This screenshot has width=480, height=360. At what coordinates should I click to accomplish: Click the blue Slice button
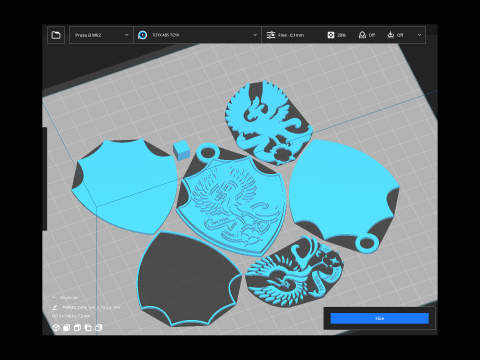pos(380,318)
